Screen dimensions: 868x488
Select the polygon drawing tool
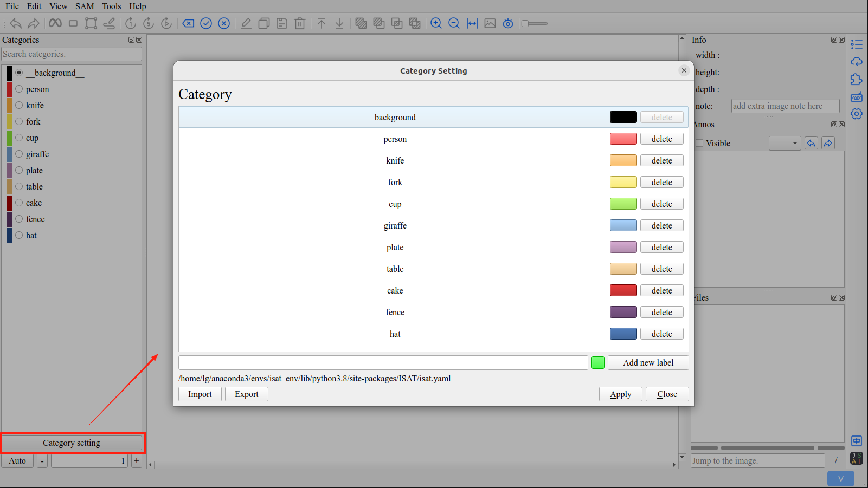(91, 23)
